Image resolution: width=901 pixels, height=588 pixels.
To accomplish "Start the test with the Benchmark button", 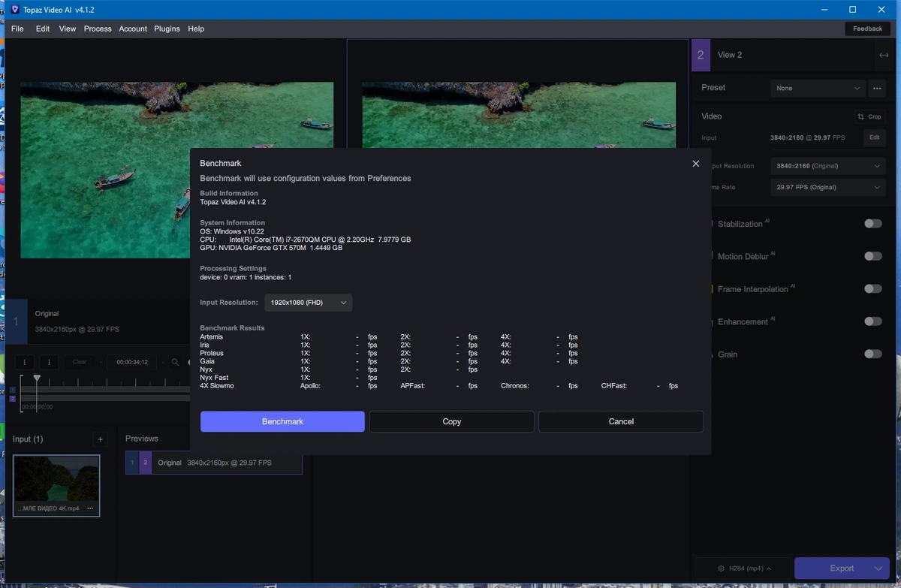I will [x=282, y=421].
